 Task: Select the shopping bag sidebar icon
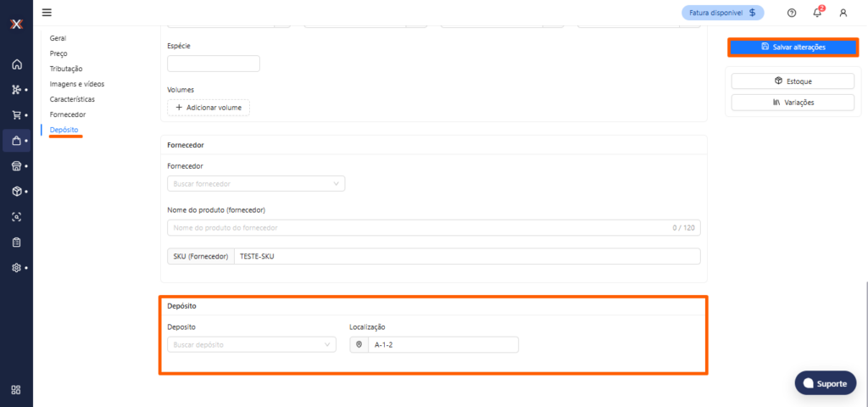[x=16, y=141]
